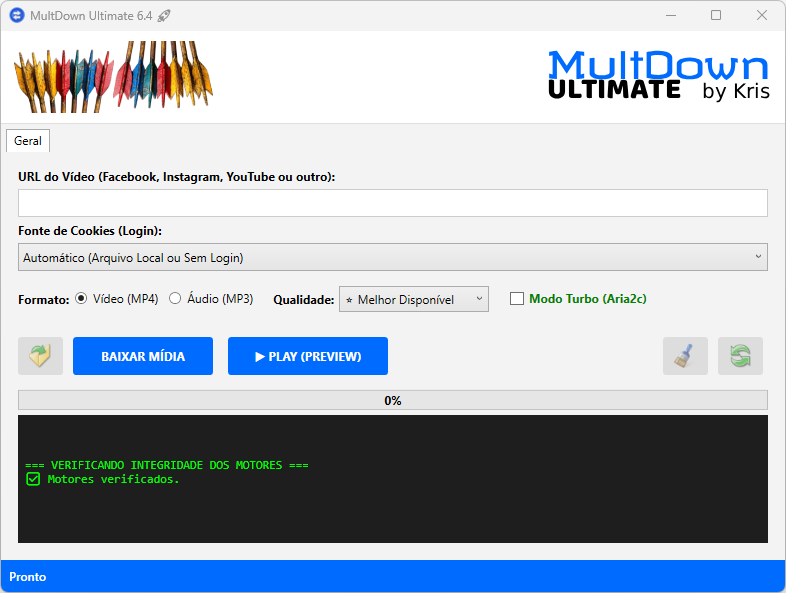Click the 'MultDown Ultimate 6.4' window title
This screenshot has height=593, width=786.
click(x=91, y=16)
